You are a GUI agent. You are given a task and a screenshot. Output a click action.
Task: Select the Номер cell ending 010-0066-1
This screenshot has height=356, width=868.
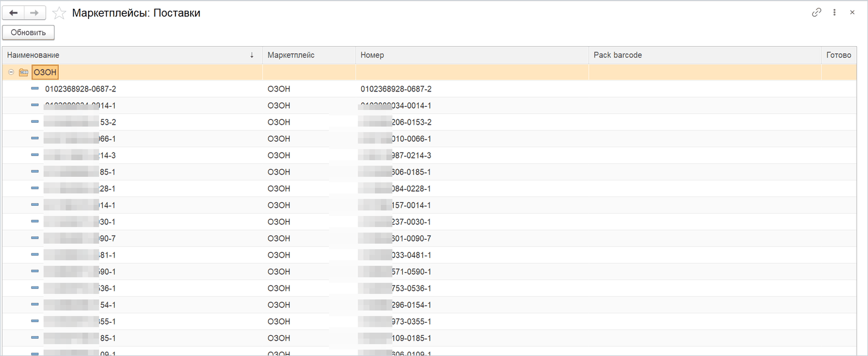point(396,139)
